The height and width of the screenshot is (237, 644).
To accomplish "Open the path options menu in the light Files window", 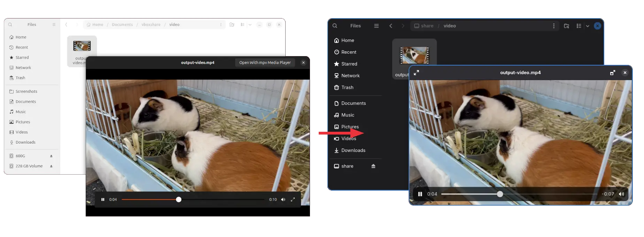I will click(x=221, y=25).
